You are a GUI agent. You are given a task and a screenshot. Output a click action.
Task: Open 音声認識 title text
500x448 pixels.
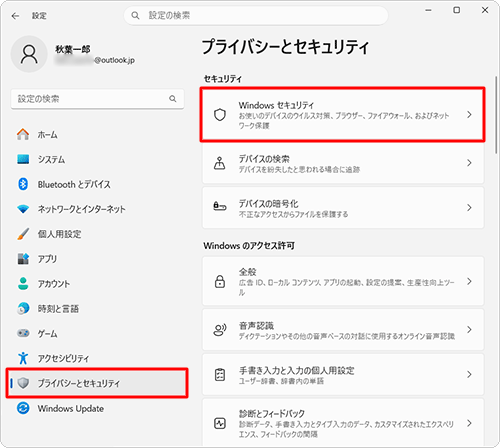(256, 325)
